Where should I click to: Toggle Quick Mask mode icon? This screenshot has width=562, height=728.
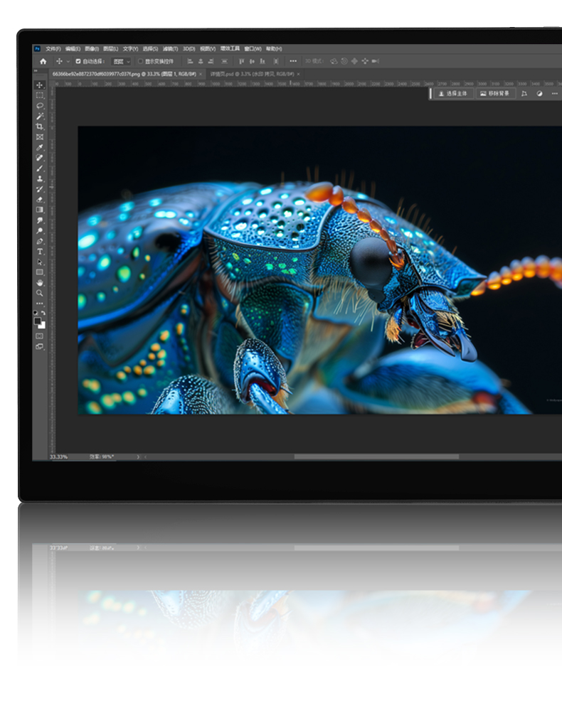(x=39, y=336)
